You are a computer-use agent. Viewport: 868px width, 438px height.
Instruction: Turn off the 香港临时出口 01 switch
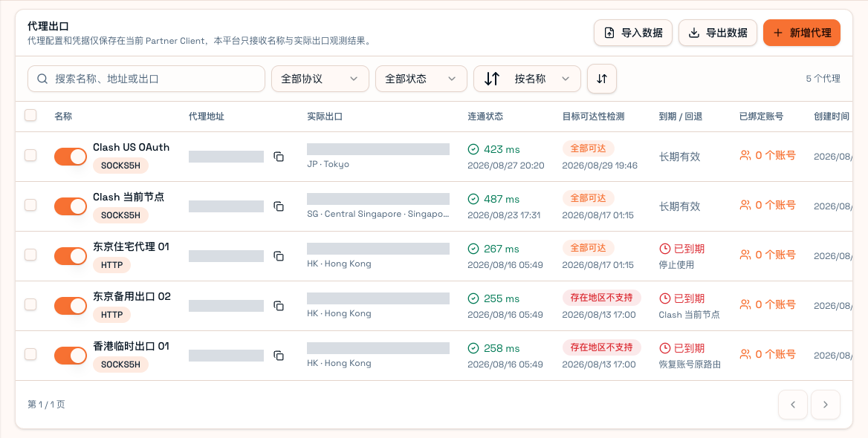coord(71,356)
